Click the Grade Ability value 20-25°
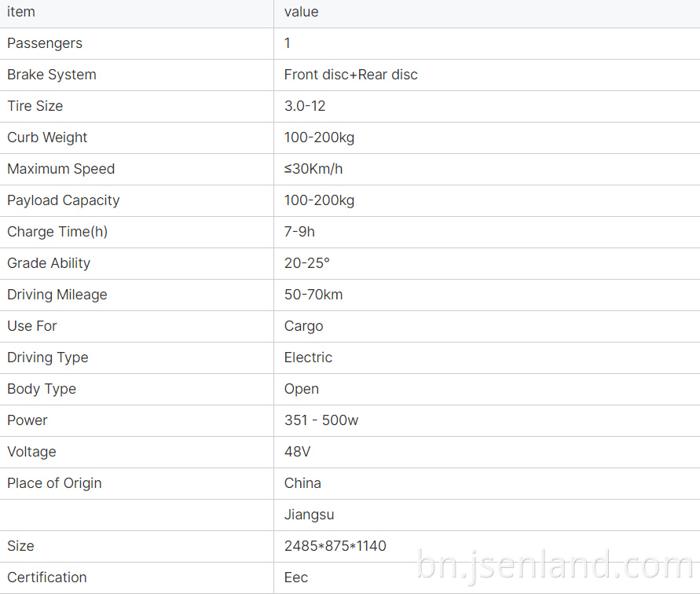700x594 pixels. click(307, 263)
